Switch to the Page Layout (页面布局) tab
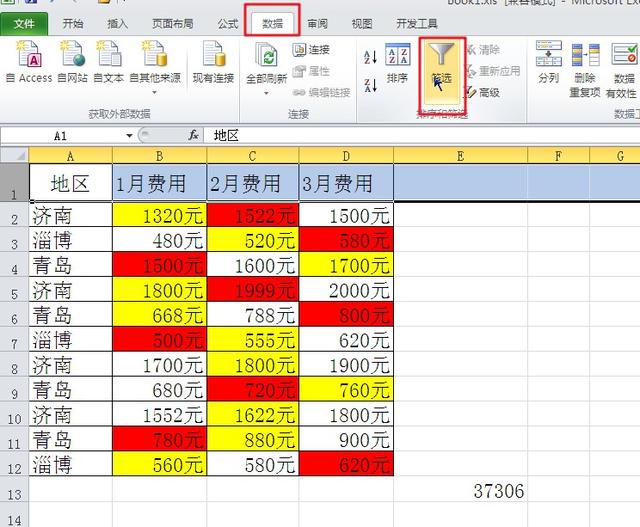Screen dimensions: 640x527 (173, 24)
